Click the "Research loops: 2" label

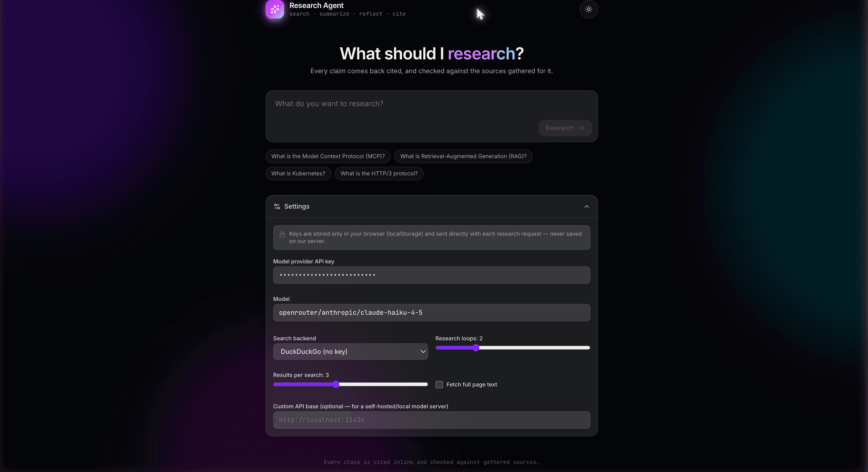[x=459, y=338]
